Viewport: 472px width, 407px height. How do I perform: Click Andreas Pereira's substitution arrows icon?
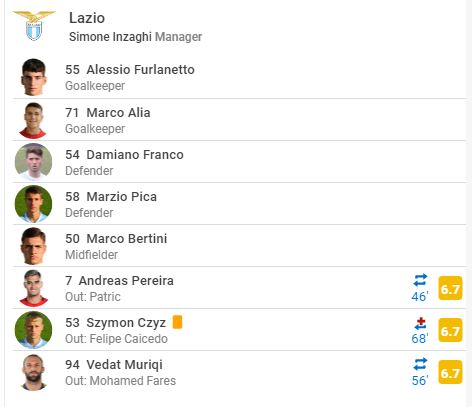click(420, 280)
